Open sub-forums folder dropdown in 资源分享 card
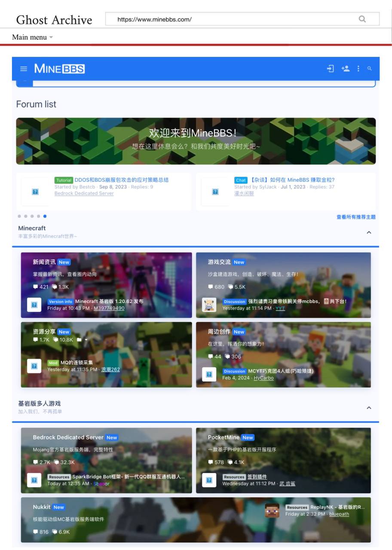This screenshot has height=550, width=392. (82, 340)
